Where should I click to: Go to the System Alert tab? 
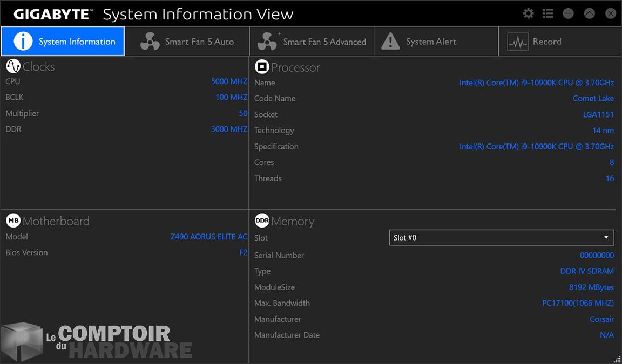point(436,41)
